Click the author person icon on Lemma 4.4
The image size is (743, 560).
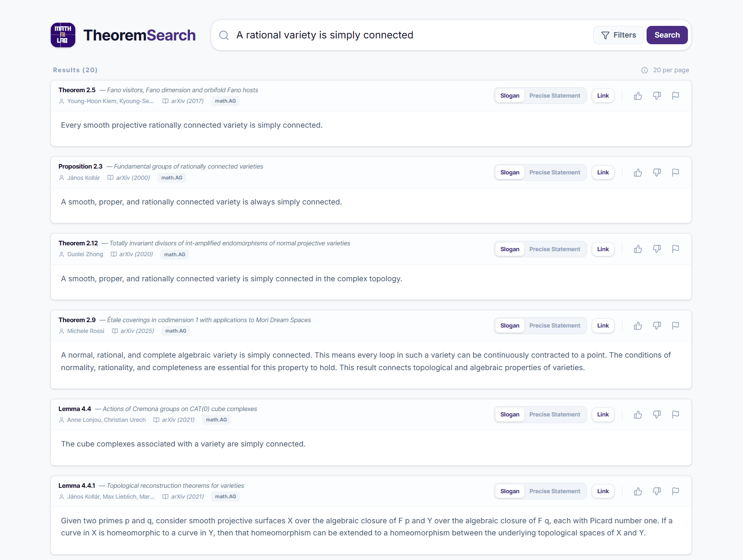click(61, 420)
